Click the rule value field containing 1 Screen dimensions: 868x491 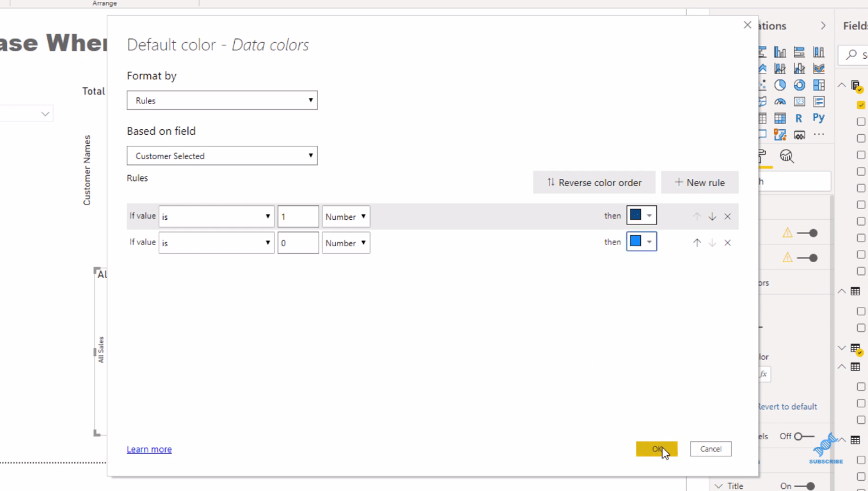point(298,217)
